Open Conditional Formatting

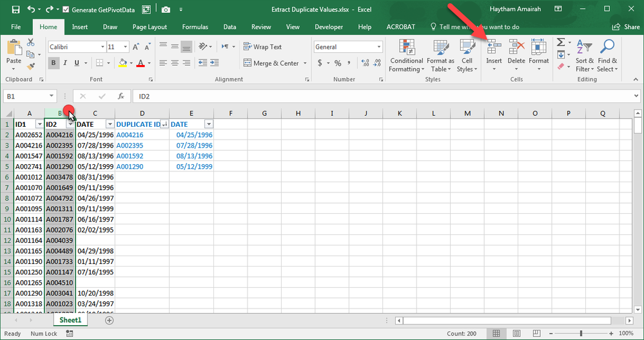point(407,55)
